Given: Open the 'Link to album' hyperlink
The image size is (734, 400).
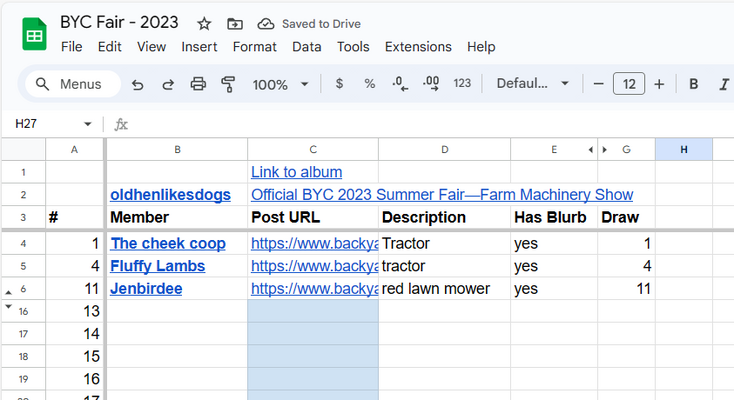Looking at the screenshot, I should point(296,172).
